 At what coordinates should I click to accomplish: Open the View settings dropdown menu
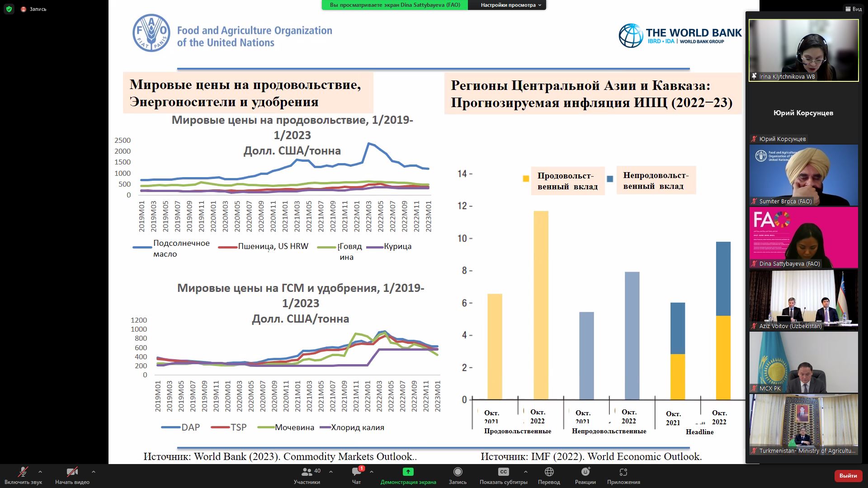[511, 5]
